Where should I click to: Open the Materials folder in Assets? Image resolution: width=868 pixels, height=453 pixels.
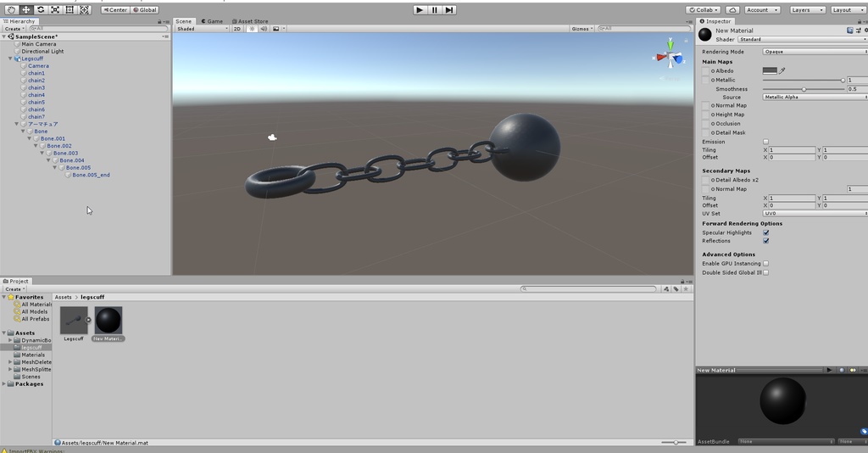tap(33, 355)
